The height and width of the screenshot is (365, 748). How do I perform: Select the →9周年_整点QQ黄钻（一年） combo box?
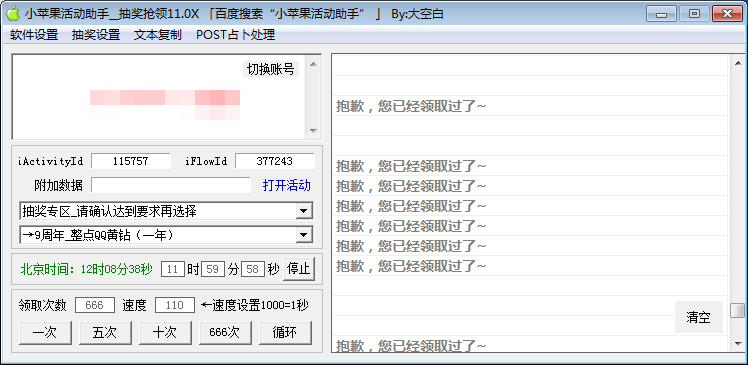tap(166, 235)
